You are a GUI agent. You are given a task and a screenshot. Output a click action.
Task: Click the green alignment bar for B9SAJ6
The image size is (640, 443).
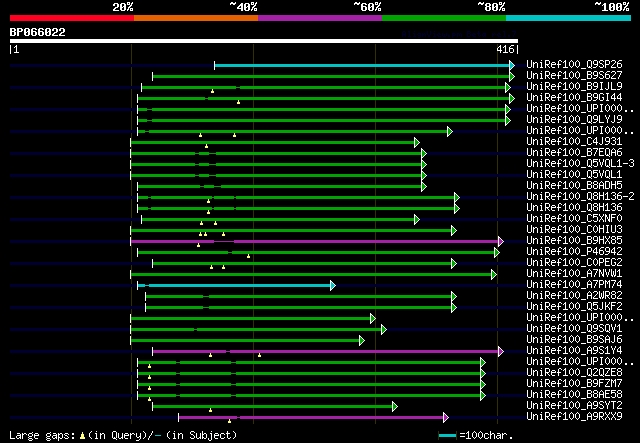tap(245, 341)
